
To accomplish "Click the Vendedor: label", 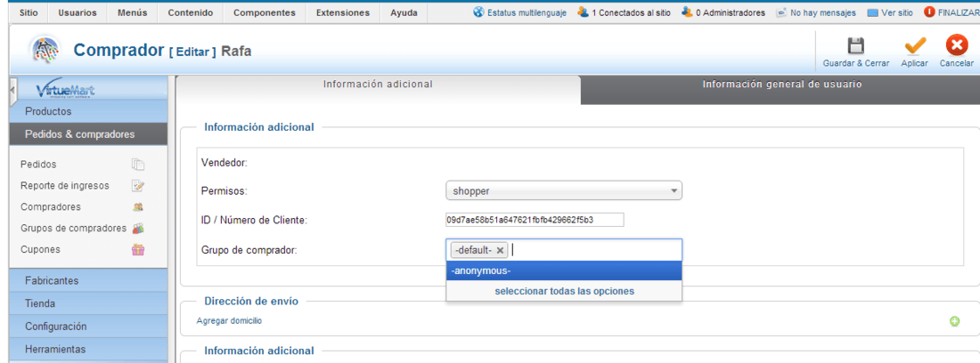I will [225, 164].
